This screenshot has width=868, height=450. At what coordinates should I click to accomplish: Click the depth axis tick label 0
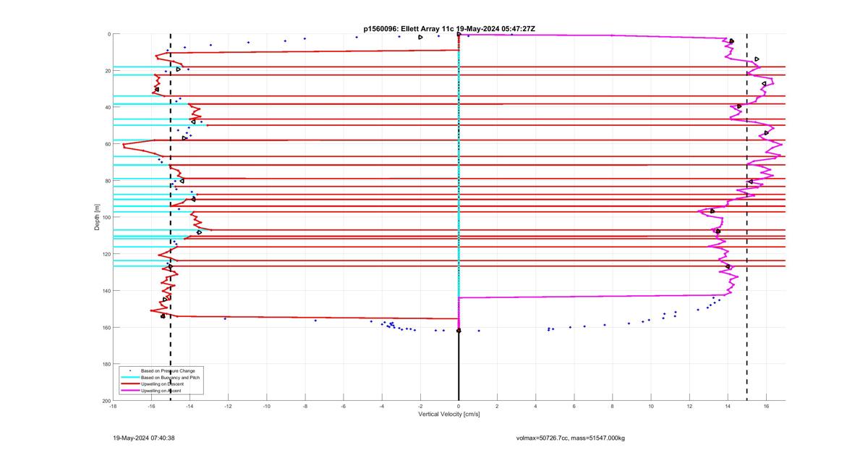coord(109,34)
